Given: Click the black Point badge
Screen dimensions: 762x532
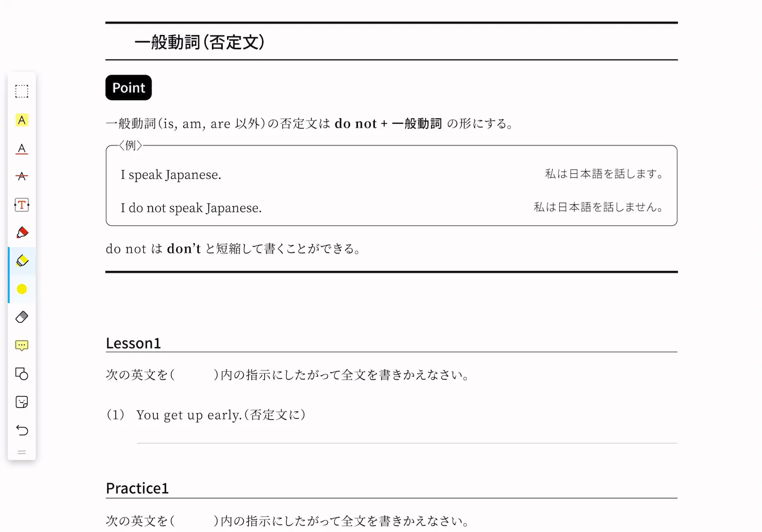Looking at the screenshot, I should click(x=129, y=88).
